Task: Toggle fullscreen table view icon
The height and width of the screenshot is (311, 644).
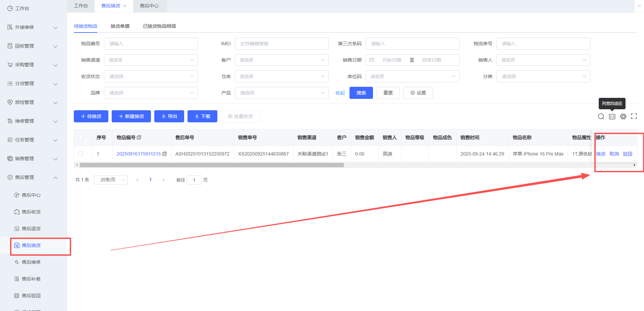Action: pyautogui.click(x=634, y=116)
